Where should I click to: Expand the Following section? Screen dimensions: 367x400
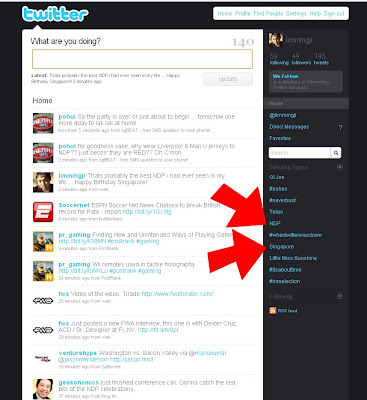[340, 296]
